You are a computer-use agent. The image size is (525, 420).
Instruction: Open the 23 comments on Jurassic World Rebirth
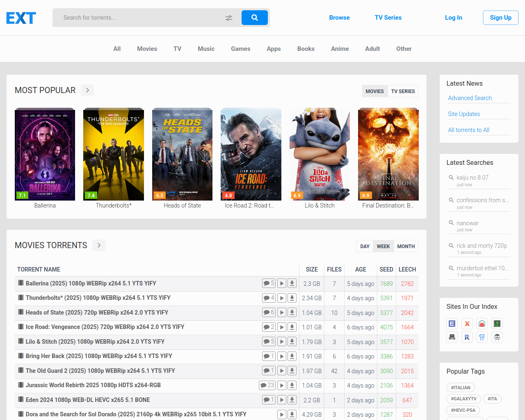point(267,386)
